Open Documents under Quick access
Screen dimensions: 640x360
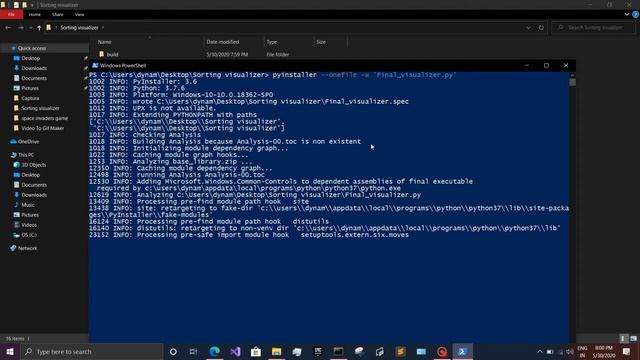[34, 78]
